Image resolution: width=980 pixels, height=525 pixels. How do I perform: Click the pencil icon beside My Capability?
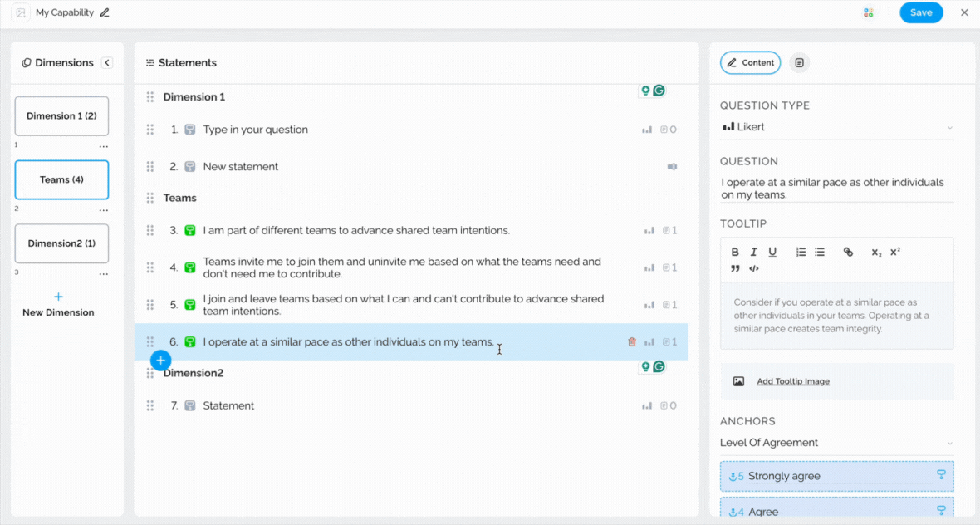tap(104, 12)
